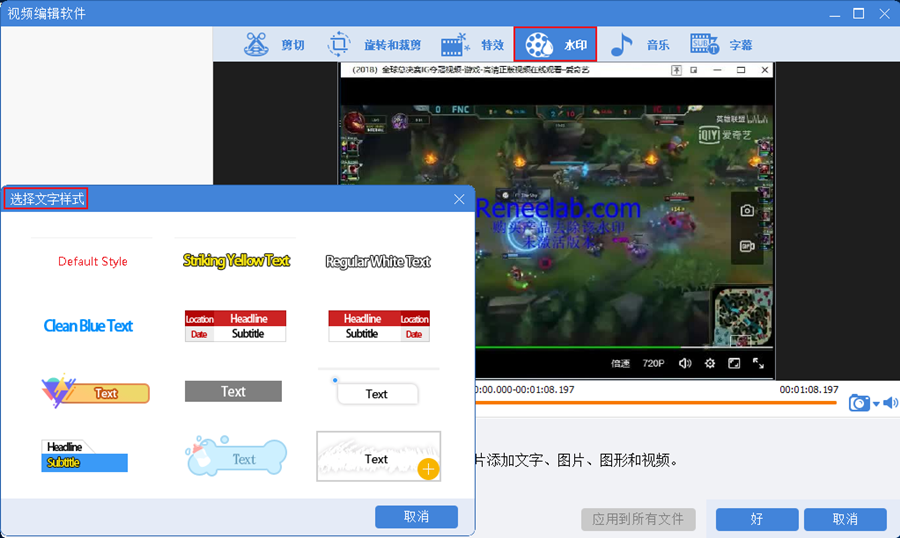This screenshot has width=900, height=538.
Task: Maximize the 视频编辑软件 main window
Action: point(859,13)
